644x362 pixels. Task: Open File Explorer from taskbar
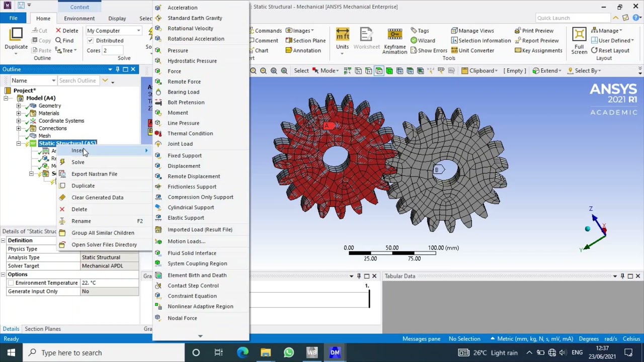[x=266, y=352]
